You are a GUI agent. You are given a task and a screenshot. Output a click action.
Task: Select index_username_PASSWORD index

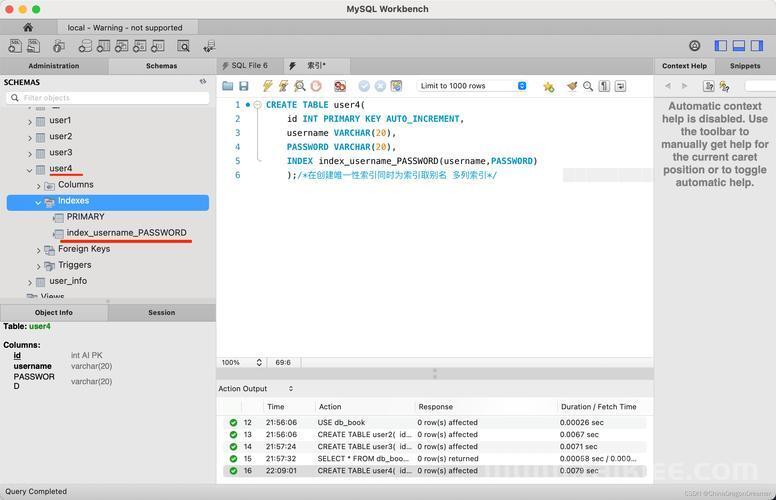[x=127, y=233]
